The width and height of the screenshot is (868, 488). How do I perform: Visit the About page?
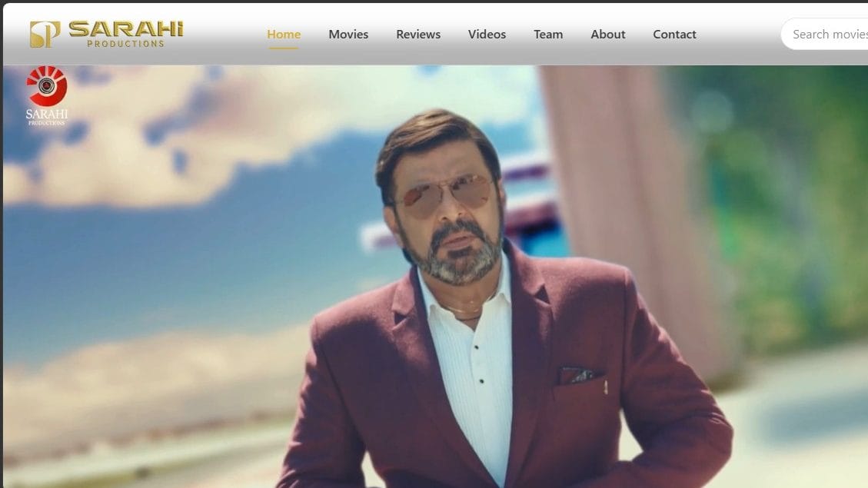(607, 34)
